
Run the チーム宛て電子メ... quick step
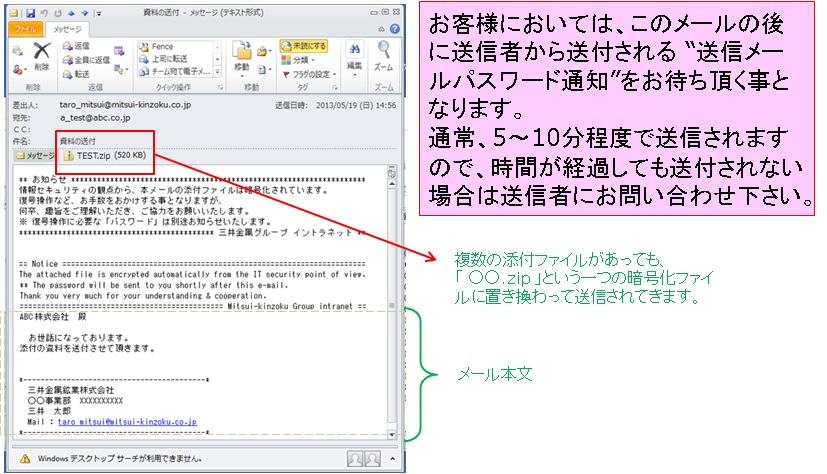tap(175, 71)
